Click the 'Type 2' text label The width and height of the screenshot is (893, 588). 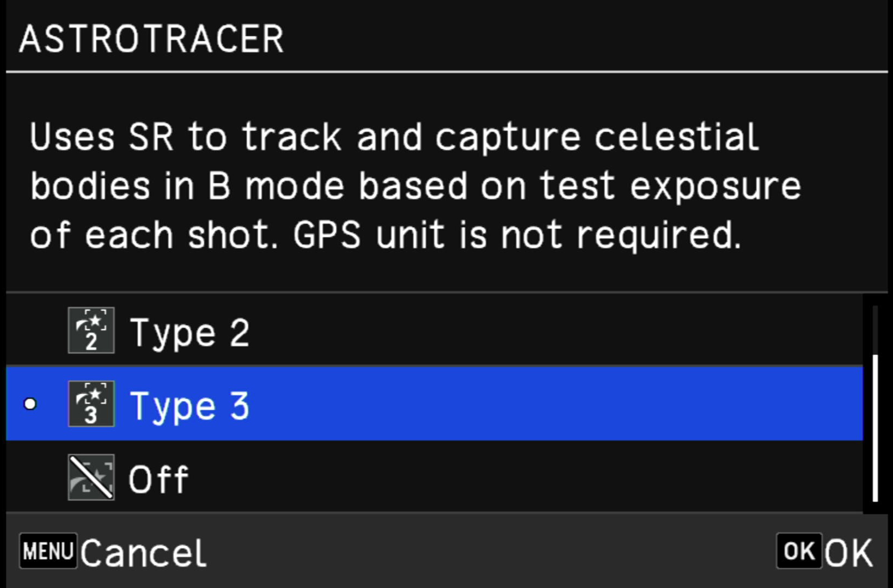(189, 333)
